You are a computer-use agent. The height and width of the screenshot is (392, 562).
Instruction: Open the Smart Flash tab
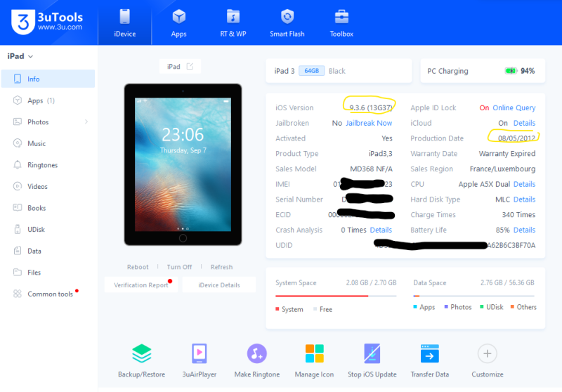287,23
